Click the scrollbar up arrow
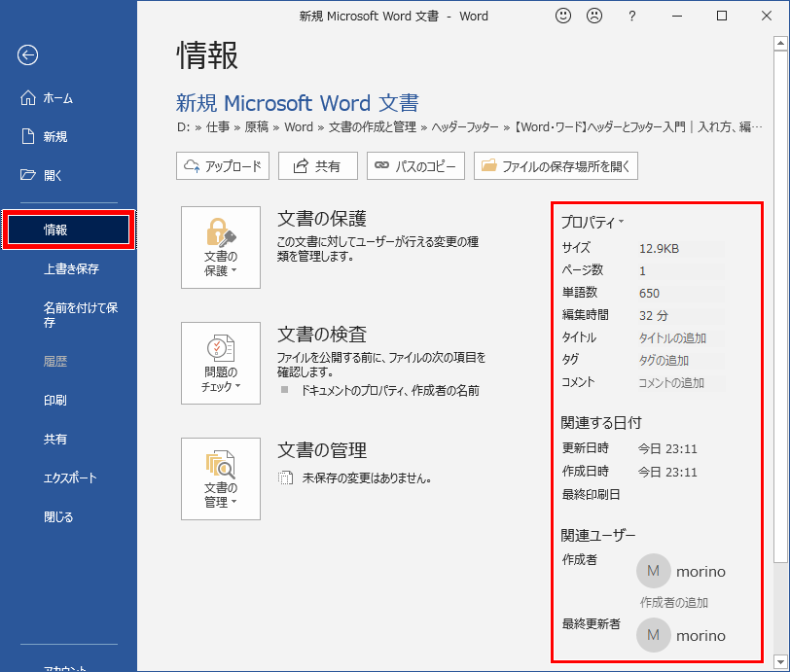This screenshot has height=672, width=790. [x=781, y=44]
